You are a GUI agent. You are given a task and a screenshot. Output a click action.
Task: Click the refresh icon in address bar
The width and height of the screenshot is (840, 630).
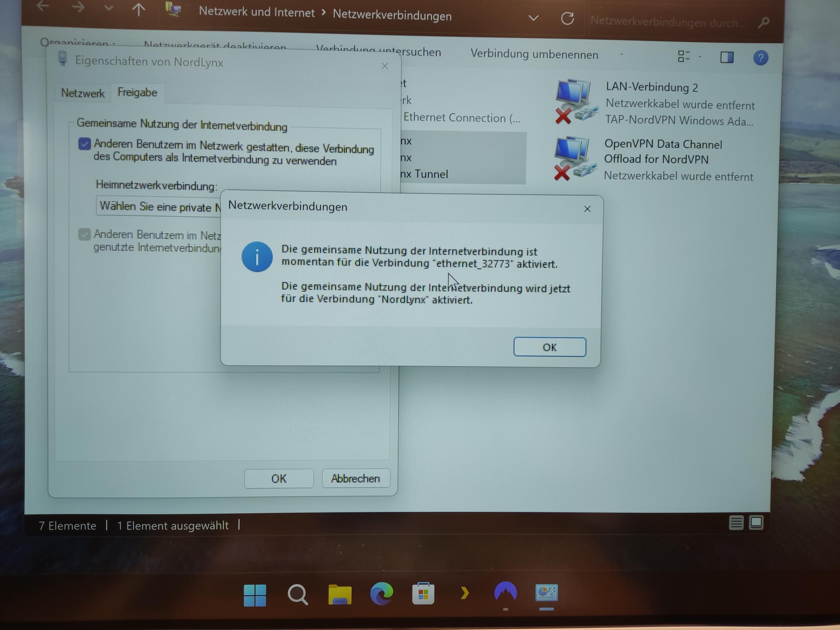(x=567, y=18)
